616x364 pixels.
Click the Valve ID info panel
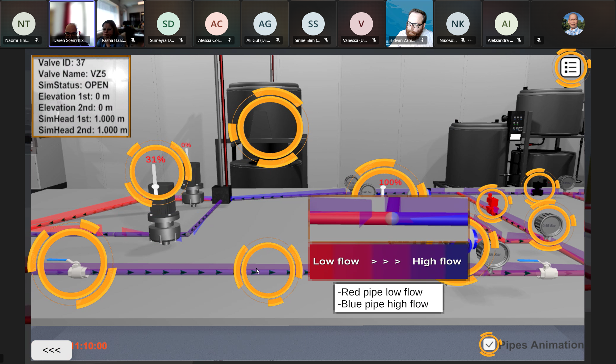click(81, 96)
